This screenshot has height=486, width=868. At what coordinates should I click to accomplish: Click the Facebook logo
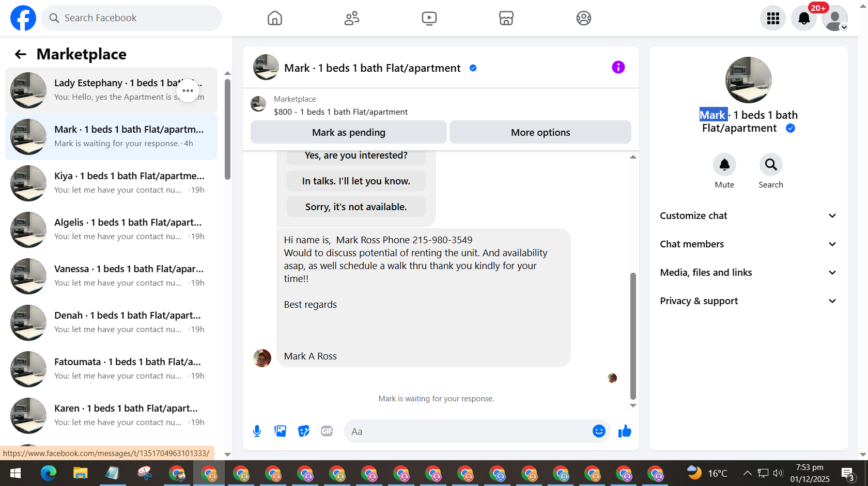(23, 18)
